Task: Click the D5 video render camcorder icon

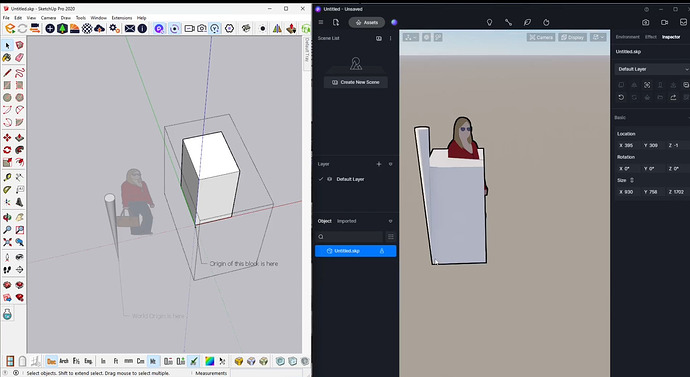Action: click(x=664, y=22)
